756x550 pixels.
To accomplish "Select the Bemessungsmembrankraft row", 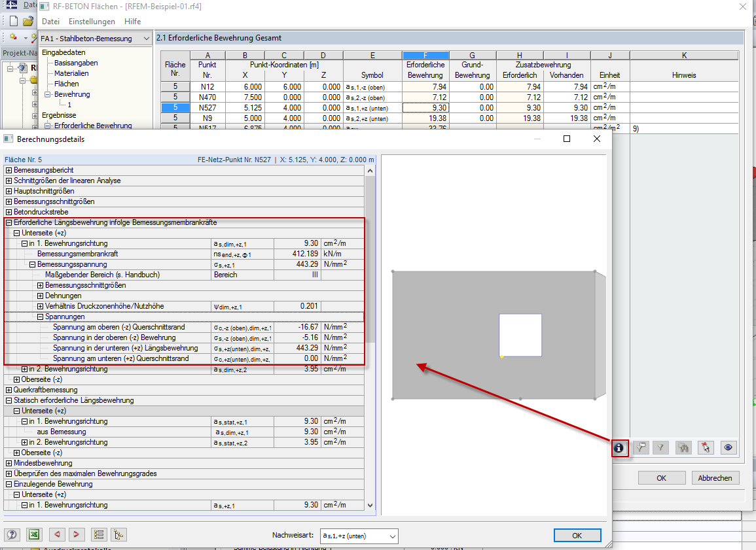I will pos(183,254).
